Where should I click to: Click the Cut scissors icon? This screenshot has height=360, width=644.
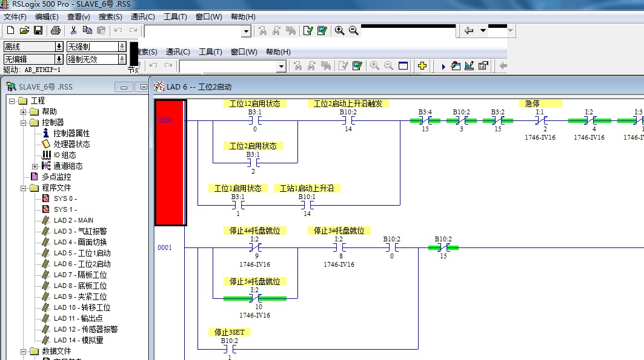[x=73, y=30]
